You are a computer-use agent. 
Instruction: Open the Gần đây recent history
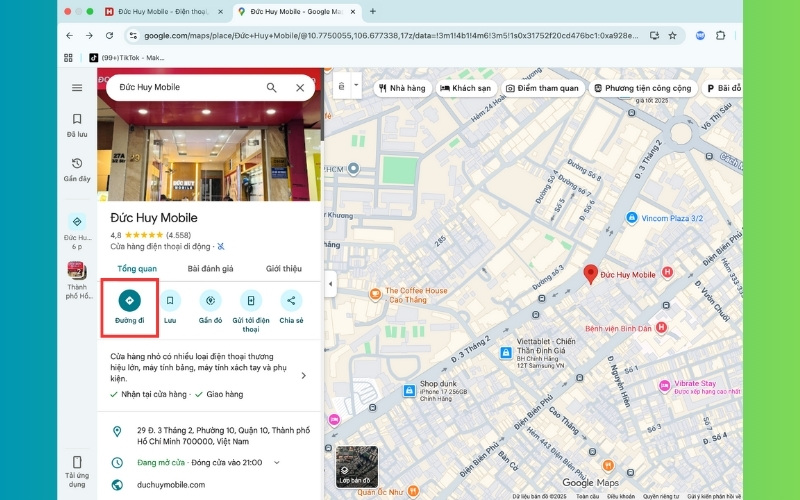pos(77,169)
